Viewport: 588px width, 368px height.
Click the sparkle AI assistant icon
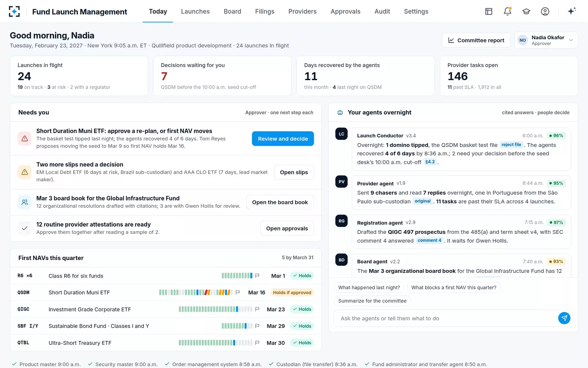pyautogui.click(x=572, y=11)
